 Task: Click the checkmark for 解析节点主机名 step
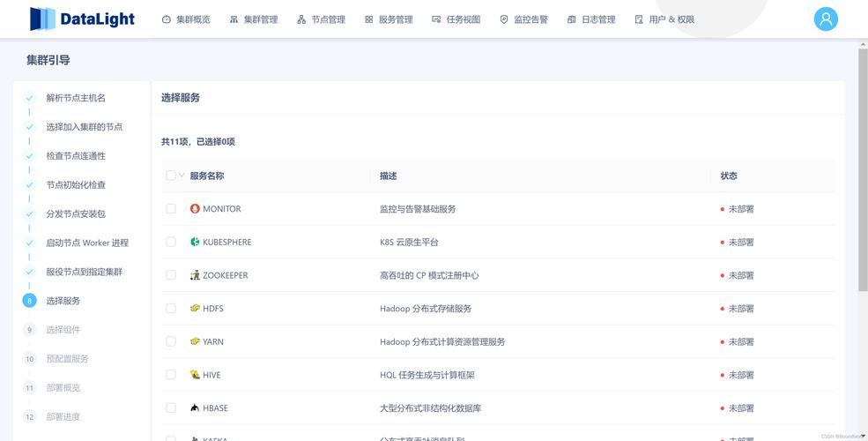point(29,98)
